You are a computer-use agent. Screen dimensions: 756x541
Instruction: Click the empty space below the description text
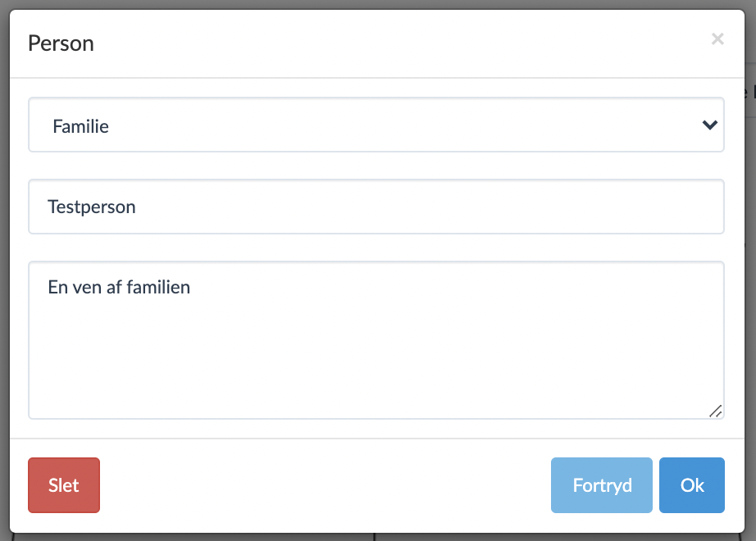pos(376,361)
